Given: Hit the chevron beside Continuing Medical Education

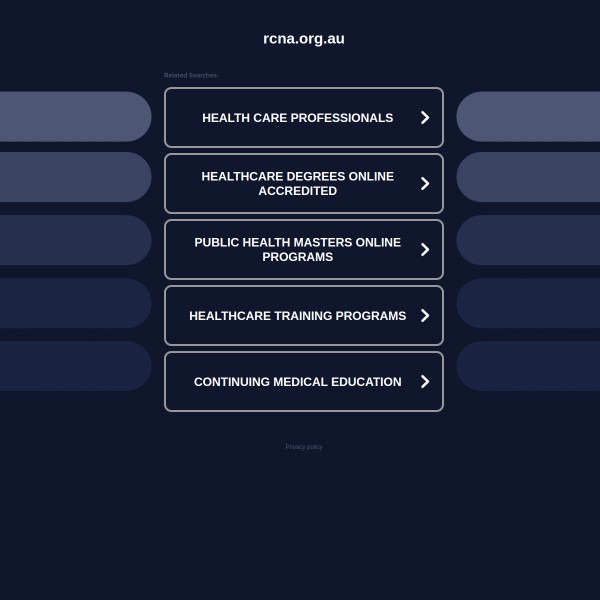Looking at the screenshot, I should [425, 382].
